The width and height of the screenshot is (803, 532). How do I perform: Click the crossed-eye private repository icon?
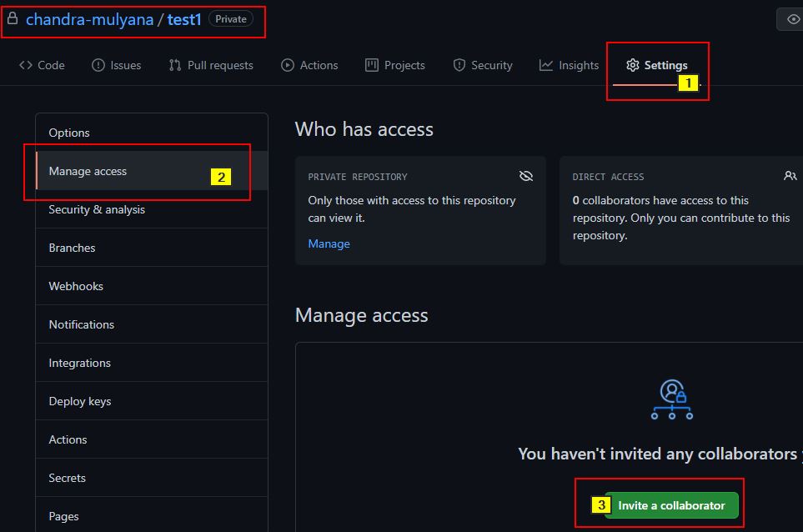(x=525, y=176)
